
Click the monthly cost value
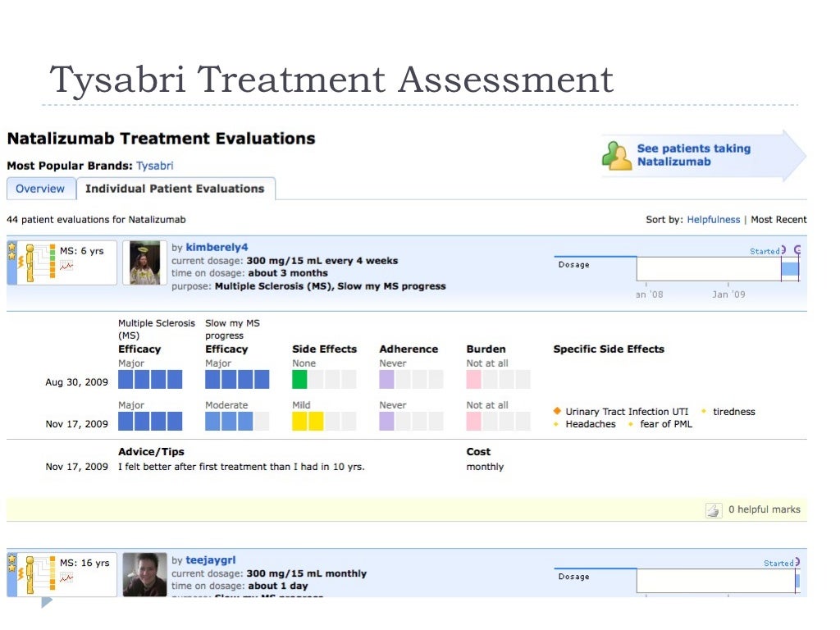485,467
